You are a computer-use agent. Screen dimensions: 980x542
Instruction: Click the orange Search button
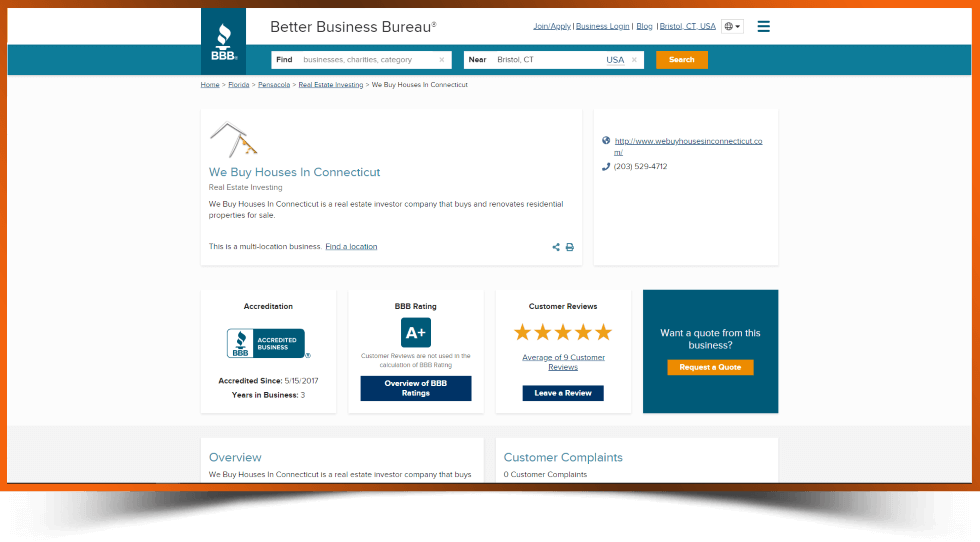pos(681,60)
